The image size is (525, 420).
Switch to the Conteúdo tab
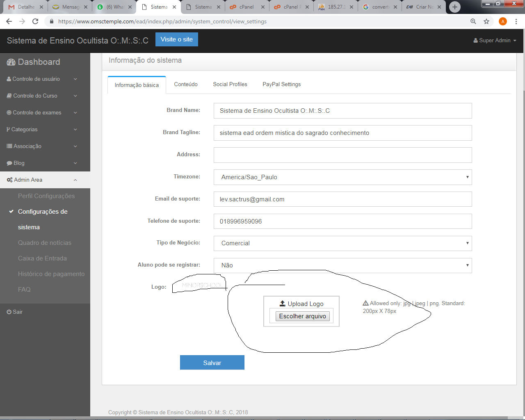click(186, 84)
